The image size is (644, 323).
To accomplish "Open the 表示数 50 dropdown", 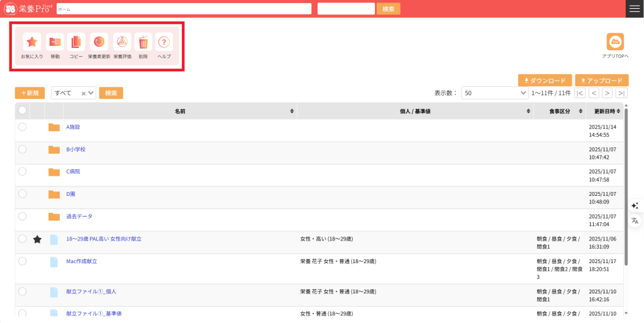I will pyautogui.click(x=494, y=93).
